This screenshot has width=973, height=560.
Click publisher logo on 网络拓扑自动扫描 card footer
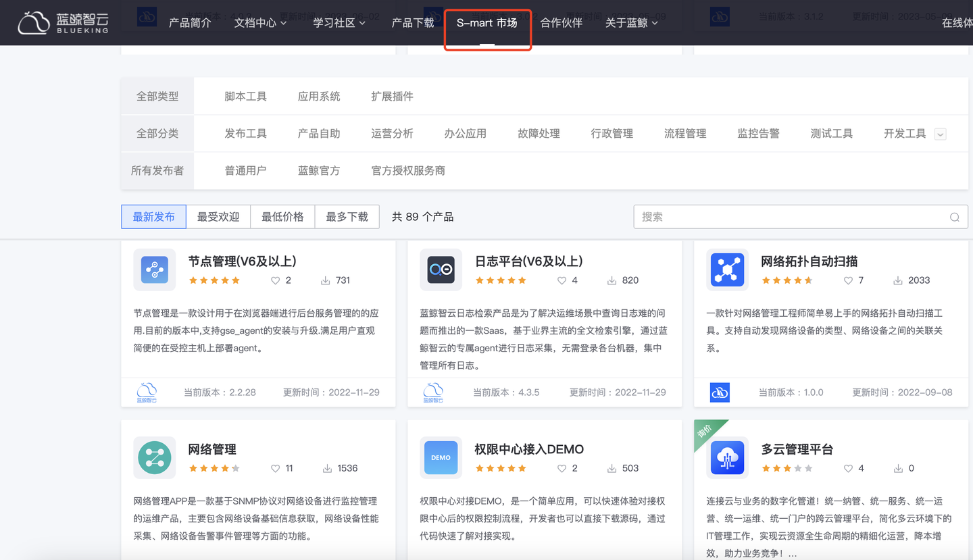720,392
